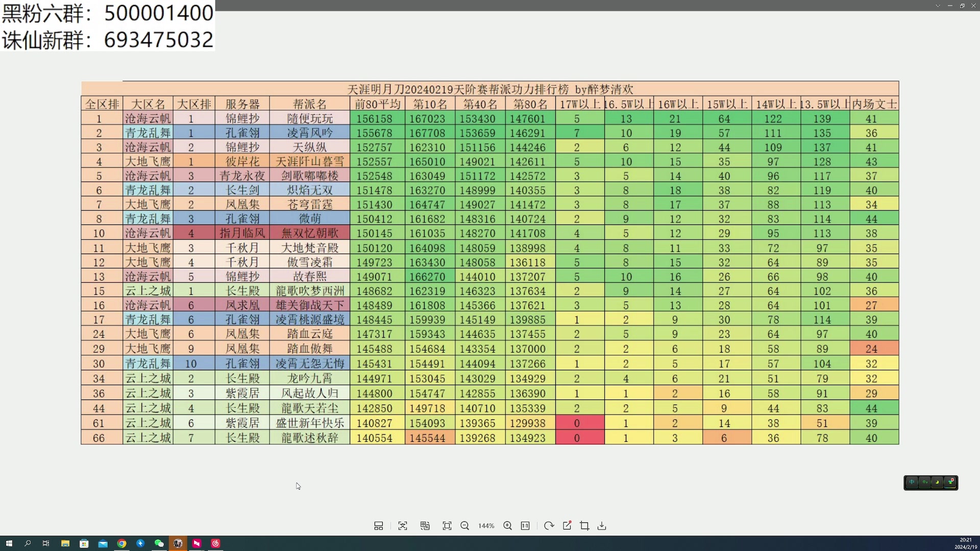Open Google Chrome from the taskbar
Screen dimensions: 980x551
click(x=121, y=543)
